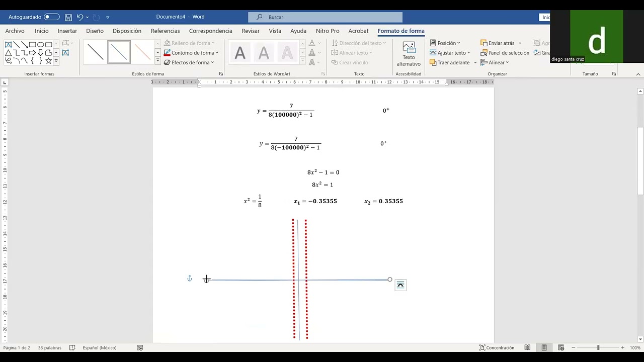Open the spelling check status icon
This screenshot has height=362, width=644.
pos(72,347)
